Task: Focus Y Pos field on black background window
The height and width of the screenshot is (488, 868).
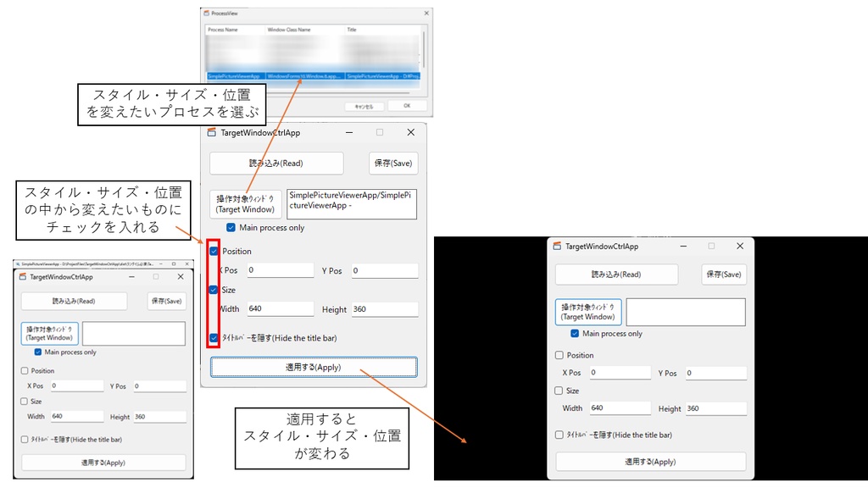Action: (x=715, y=373)
